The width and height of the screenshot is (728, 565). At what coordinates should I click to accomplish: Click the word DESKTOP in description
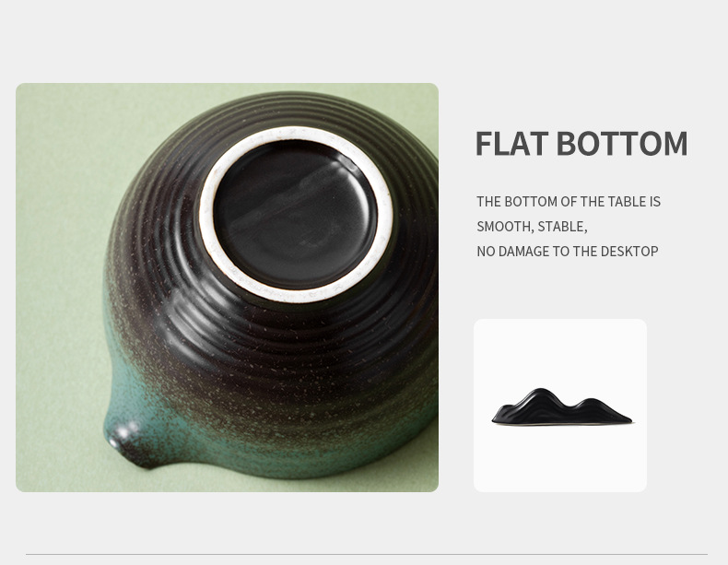click(x=629, y=252)
